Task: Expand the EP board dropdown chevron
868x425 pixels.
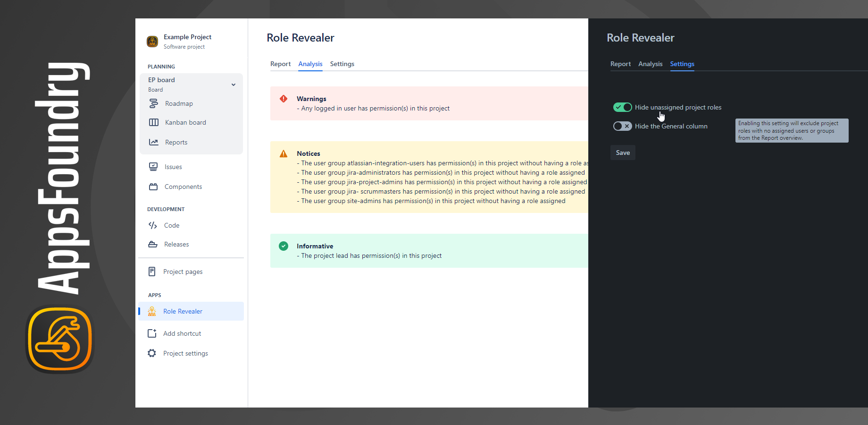Action: point(234,85)
